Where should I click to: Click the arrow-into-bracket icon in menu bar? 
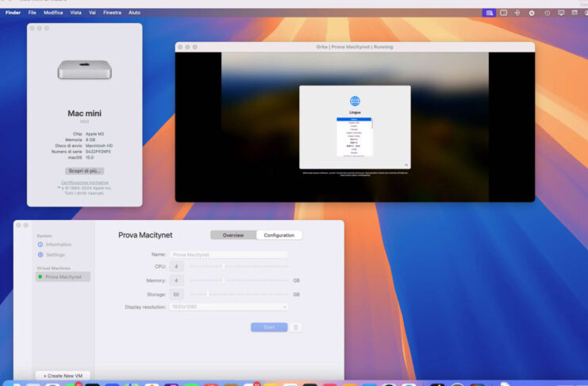pos(517,13)
